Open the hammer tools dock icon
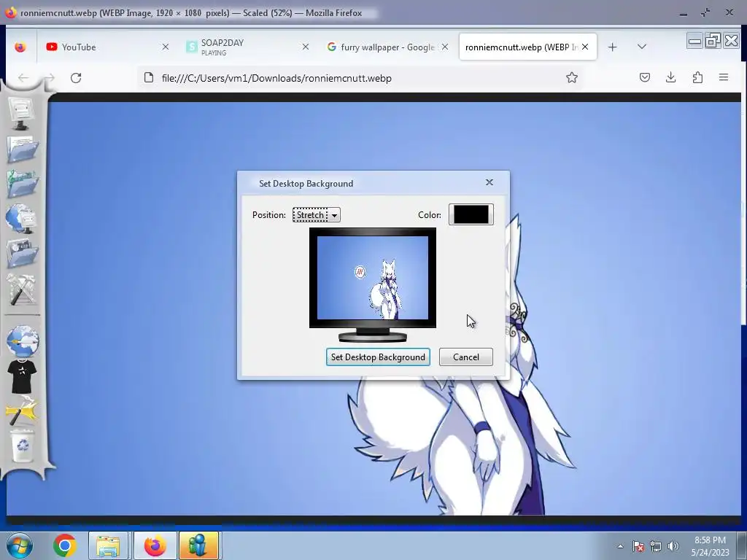 click(x=21, y=289)
